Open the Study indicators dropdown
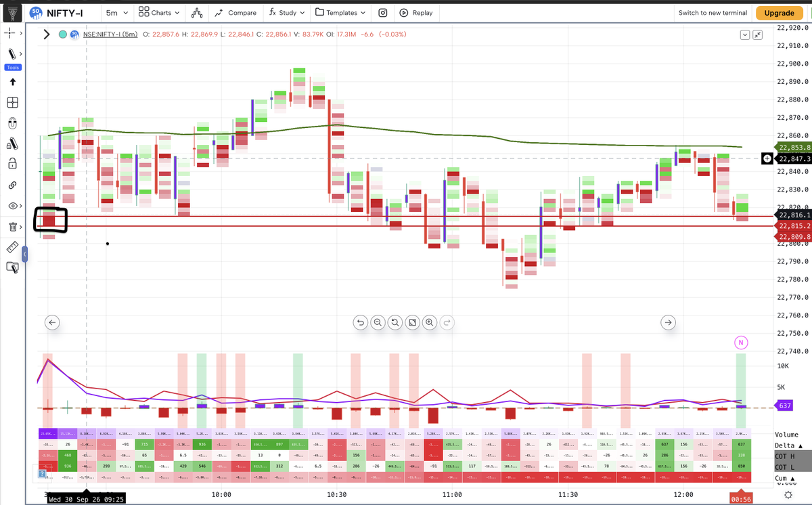 286,12
